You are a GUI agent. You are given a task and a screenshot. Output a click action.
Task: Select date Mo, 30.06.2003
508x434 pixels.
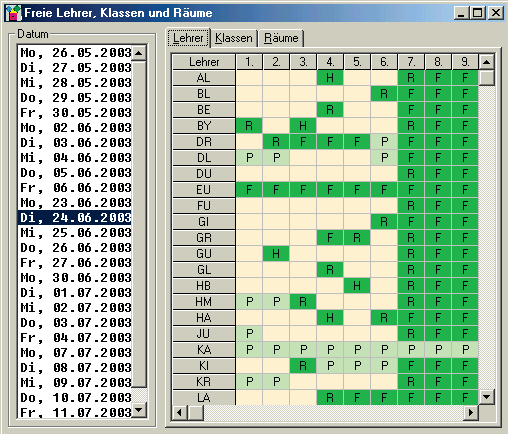[x=75, y=278]
